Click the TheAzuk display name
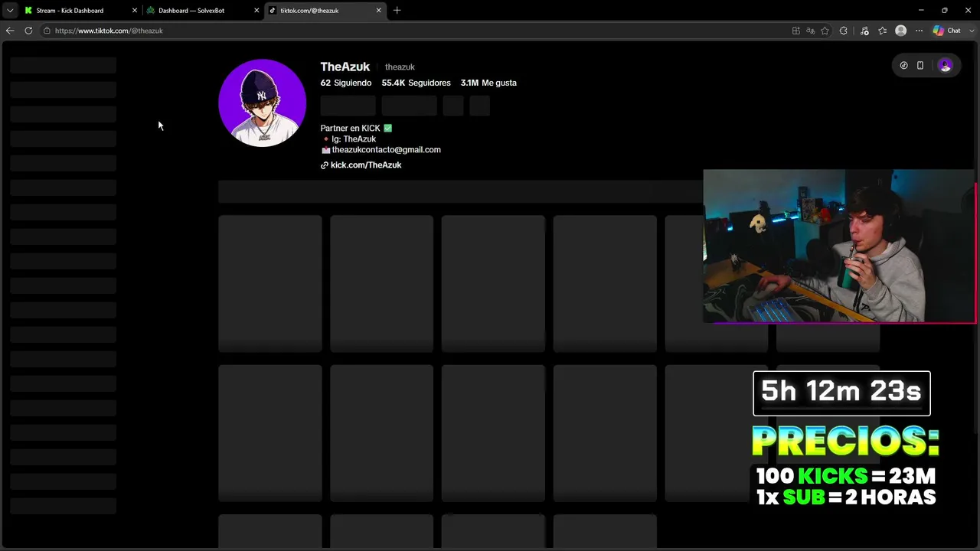 click(x=345, y=67)
